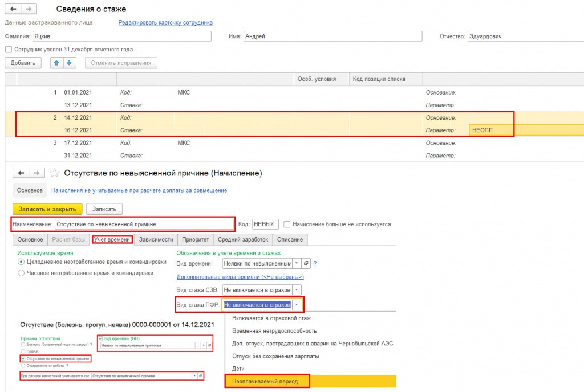Select Отсутствие по невыясненной причине radio option
This screenshot has height=392, width=584.
pyautogui.click(x=23, y=358)
